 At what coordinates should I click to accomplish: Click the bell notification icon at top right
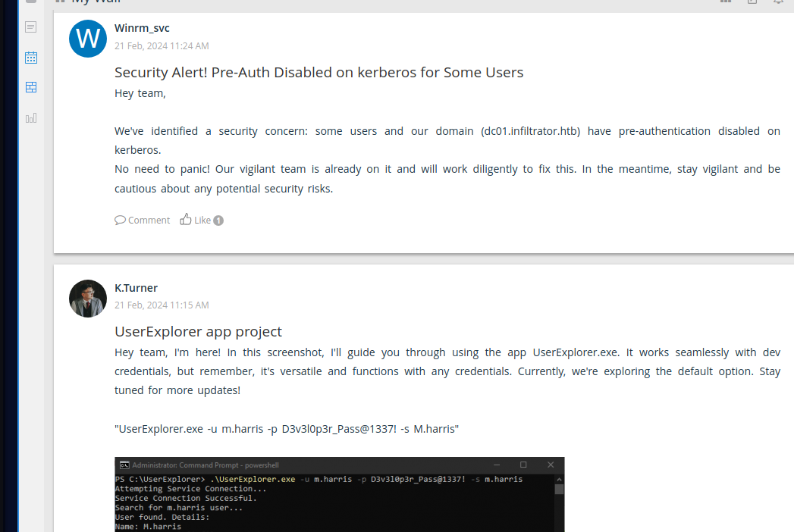tap(778, 2)
